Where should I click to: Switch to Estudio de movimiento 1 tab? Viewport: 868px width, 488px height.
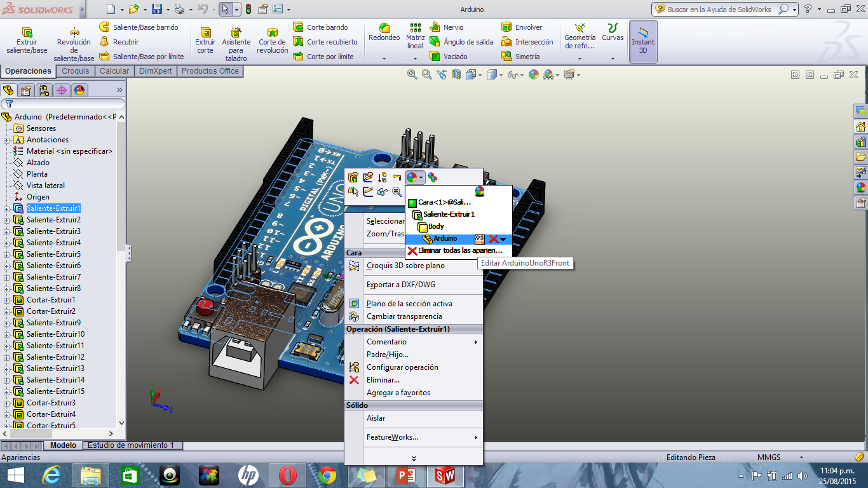pos(131,445)
